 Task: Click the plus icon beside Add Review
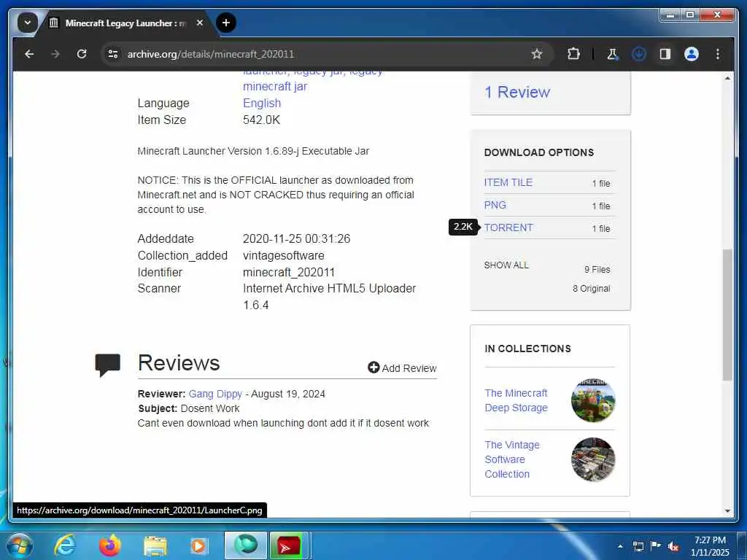(373, 367)
